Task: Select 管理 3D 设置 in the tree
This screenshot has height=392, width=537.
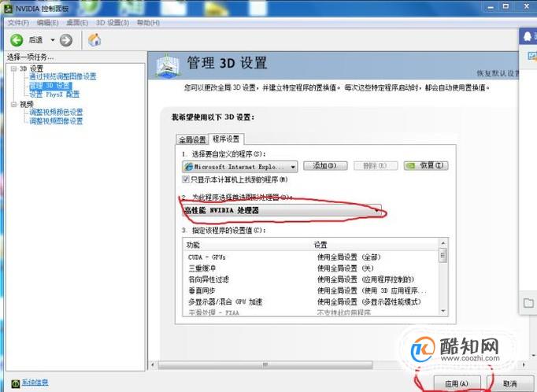Action: pyautogui.click(x=50, y=85)
